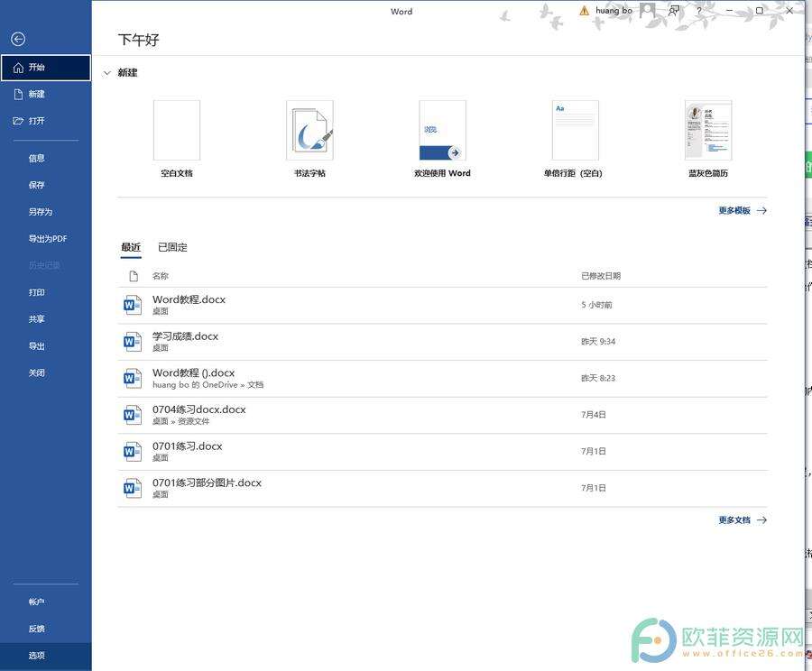Viewport: 812px width, 671px height.
Task: Pick the 书法字帖 template thumbnail
Action: [309, 131]
